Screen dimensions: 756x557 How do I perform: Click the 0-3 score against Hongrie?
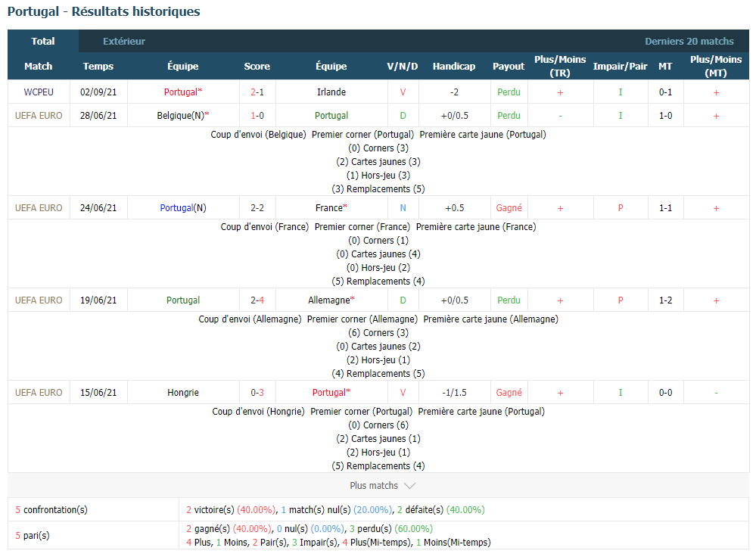(x=257, y=393)
